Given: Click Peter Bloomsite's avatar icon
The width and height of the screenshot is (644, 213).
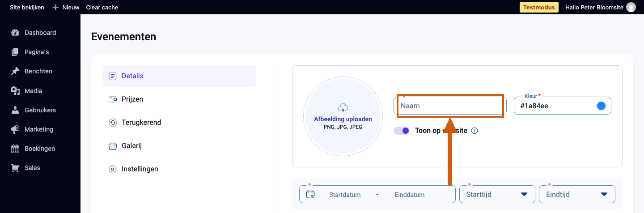Looking at the screenshot, I should [x=631, y=7].
